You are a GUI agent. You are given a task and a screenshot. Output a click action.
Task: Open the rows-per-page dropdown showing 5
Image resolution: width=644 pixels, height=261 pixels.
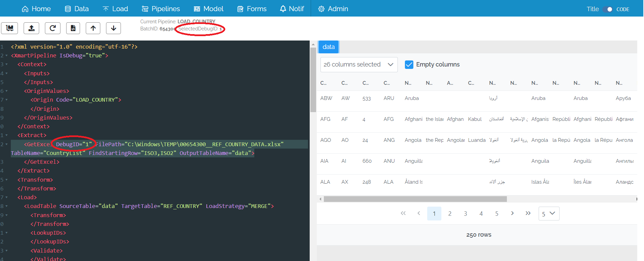tap(549, 213)
